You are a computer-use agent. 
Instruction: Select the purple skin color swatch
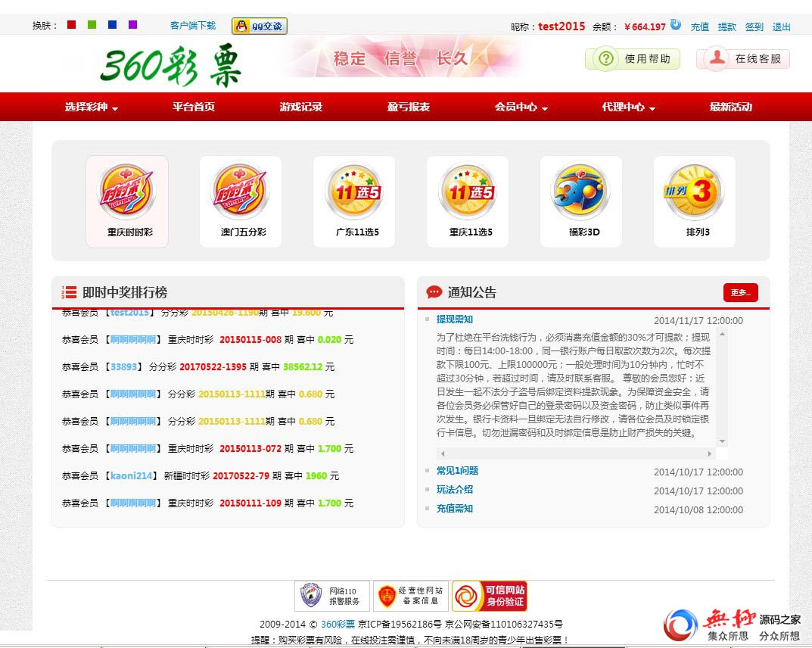pos(132,24)
